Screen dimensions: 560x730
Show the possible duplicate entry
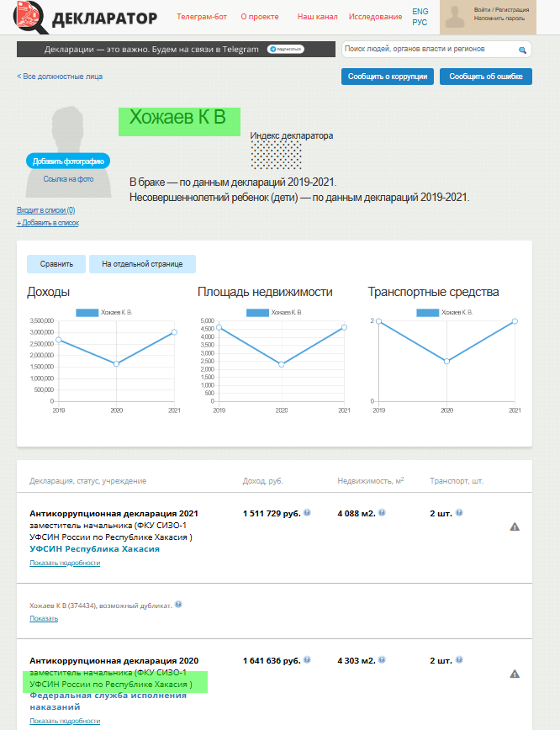(x=44, y=618)
